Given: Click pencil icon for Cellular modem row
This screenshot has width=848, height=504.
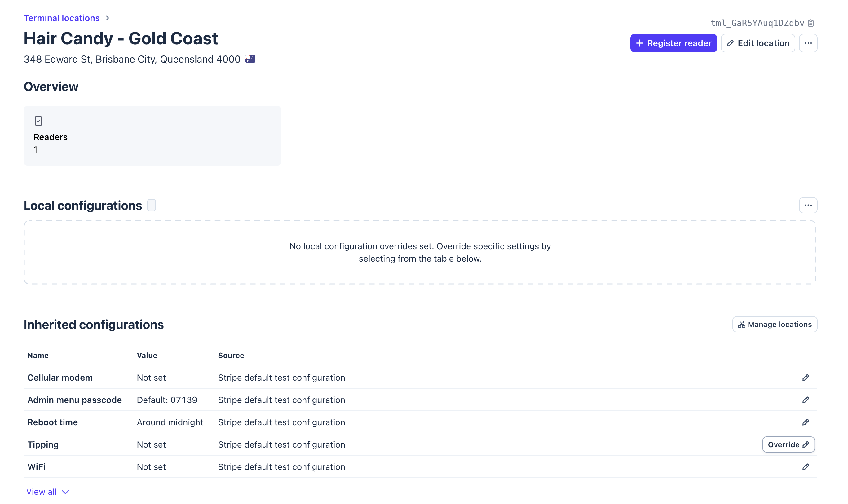Looking at the screenshot, I should (805, 378).
